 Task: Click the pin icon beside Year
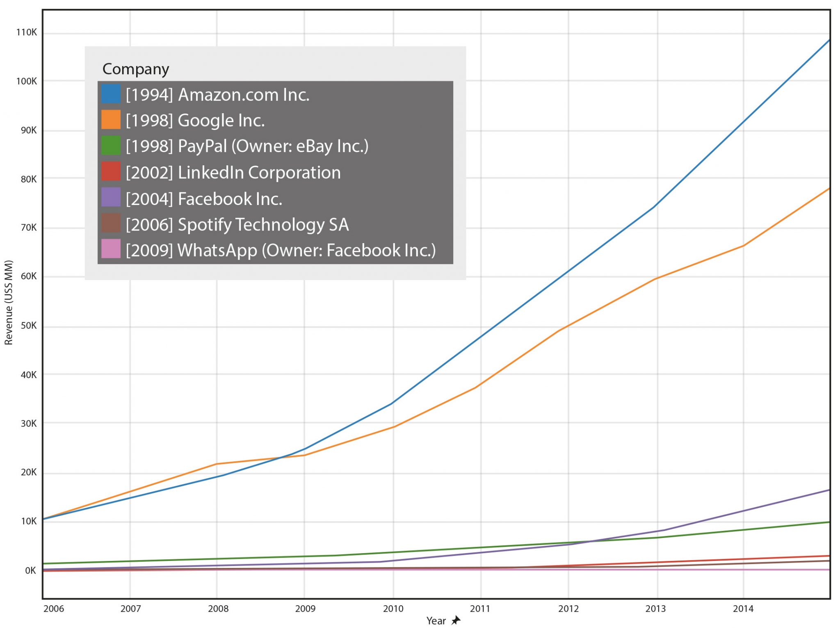[x=456, y=620]
